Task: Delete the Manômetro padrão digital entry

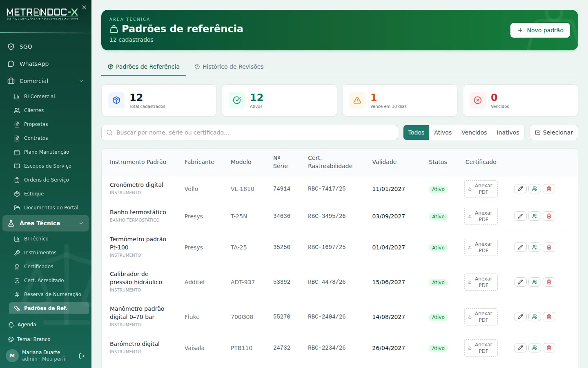Action: [549, 317]
